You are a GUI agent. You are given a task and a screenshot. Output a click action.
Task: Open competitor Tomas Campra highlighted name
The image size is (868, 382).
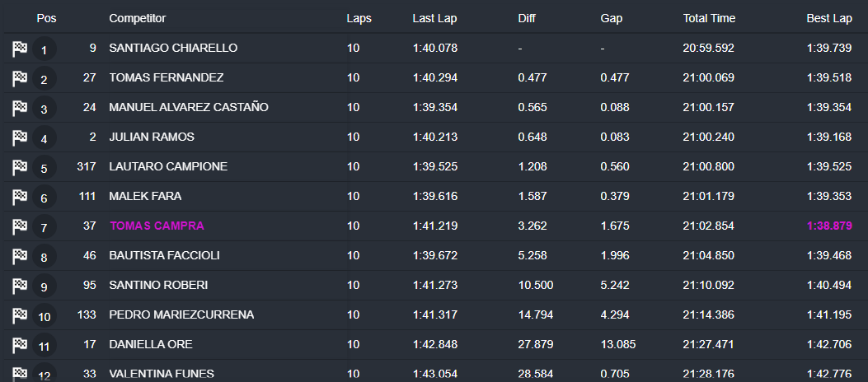coord(157,226)
